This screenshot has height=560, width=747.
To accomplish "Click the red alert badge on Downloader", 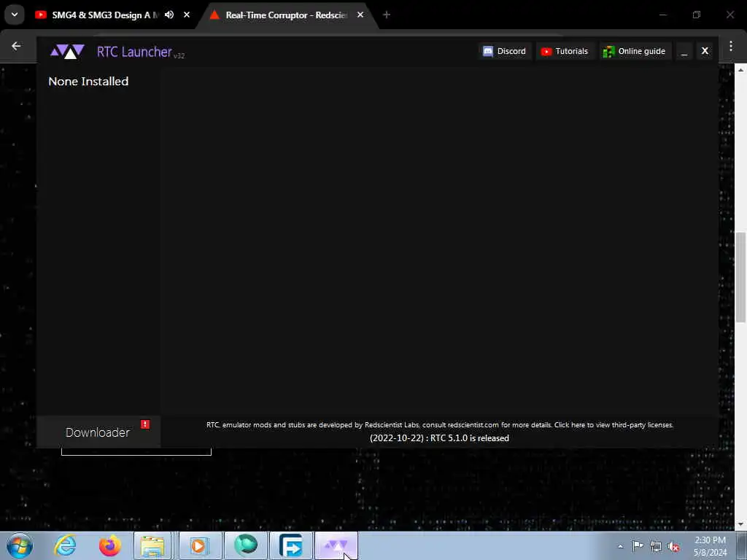I will click(x=145, y=424).
